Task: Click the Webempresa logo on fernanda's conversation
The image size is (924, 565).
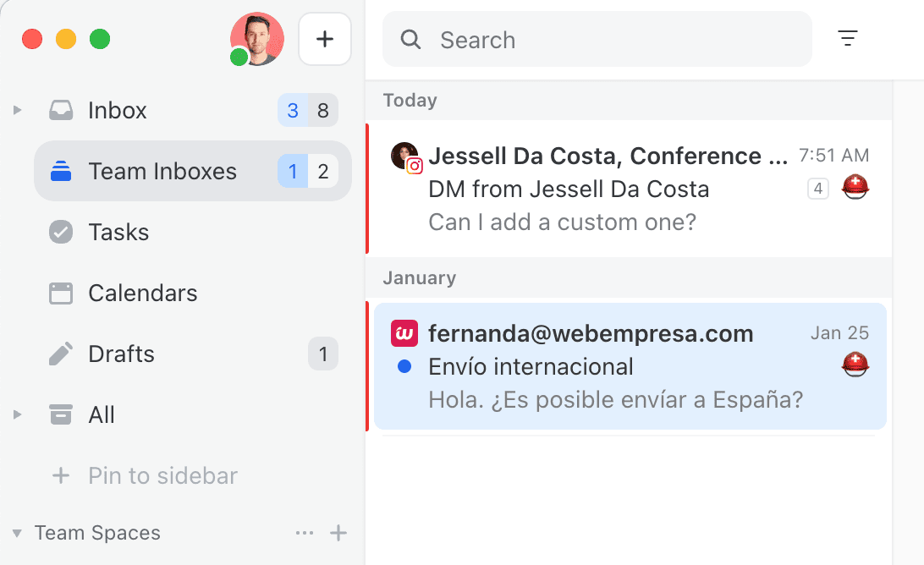Action: (404, 333)
